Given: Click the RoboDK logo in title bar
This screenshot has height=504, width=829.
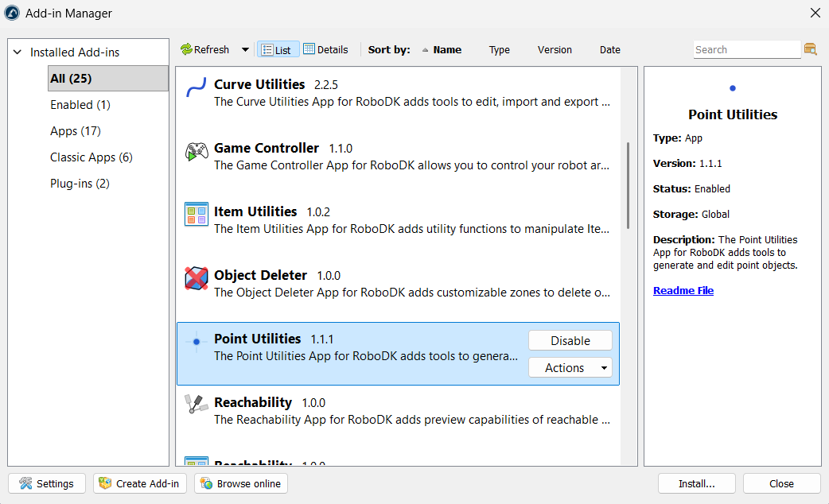Looking at the screenshot, I should pos(12,13).
